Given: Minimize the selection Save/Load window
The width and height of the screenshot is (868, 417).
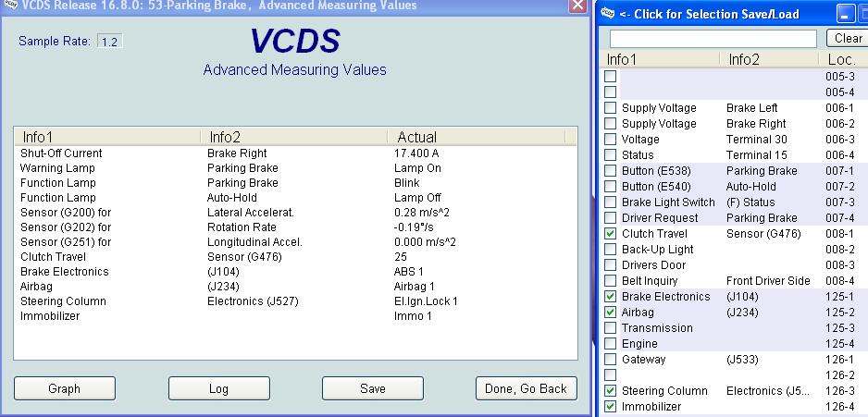Looking at the screenshot, I should 845,14.
